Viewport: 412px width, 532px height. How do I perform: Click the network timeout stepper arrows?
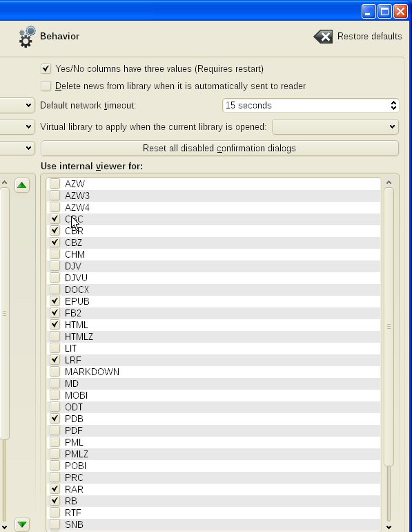pos(393,106)
